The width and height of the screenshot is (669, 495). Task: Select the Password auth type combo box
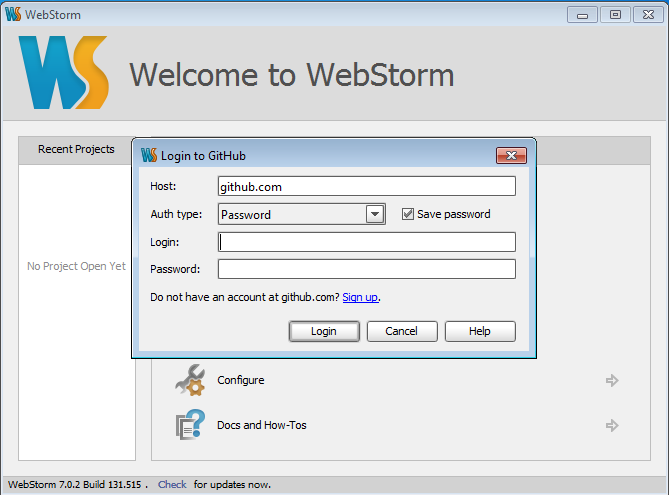click(302, 214)
